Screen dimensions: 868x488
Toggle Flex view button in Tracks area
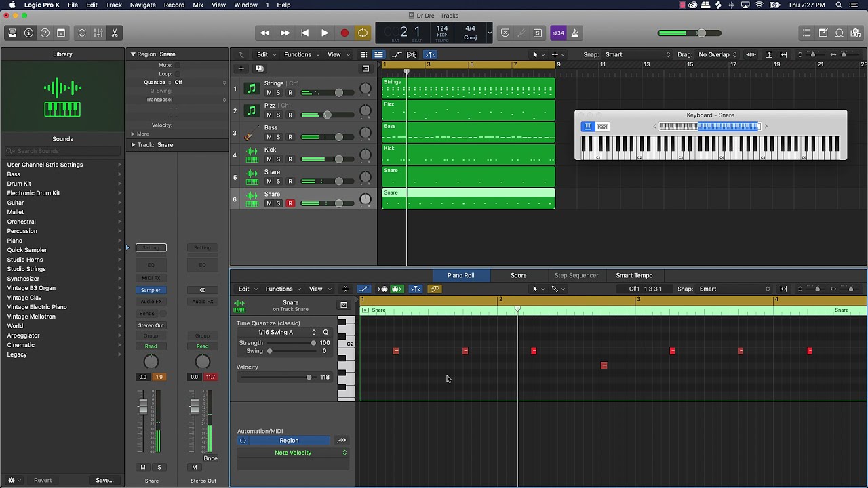point(412,54)
